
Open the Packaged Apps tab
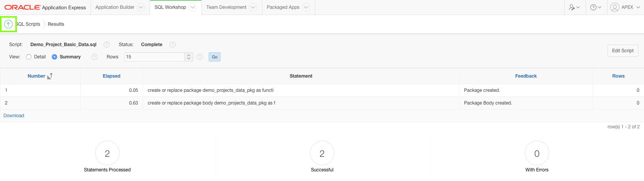pos(283,7)
